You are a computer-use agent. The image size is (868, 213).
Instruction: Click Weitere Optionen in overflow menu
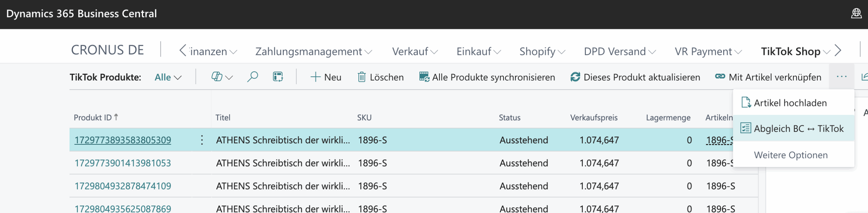(x=791, y=155)
